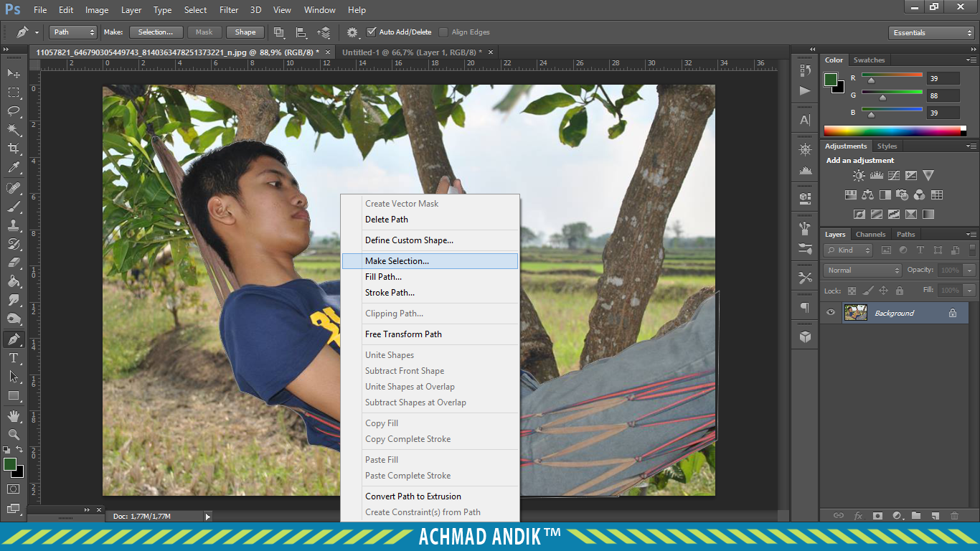Open the Normal blend mode dropdown
This screenshot has width=980, height=551.
pos(862,270)
